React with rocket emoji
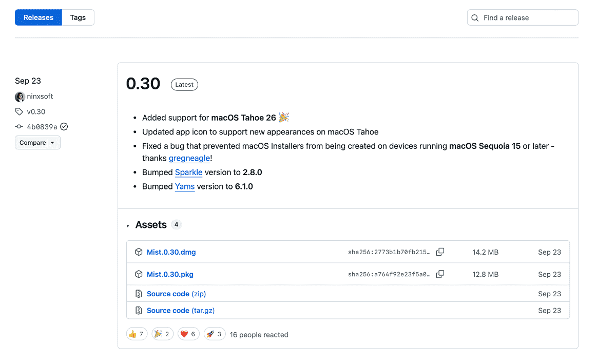The width and height of the screenshot is (616, 364). 215,334
